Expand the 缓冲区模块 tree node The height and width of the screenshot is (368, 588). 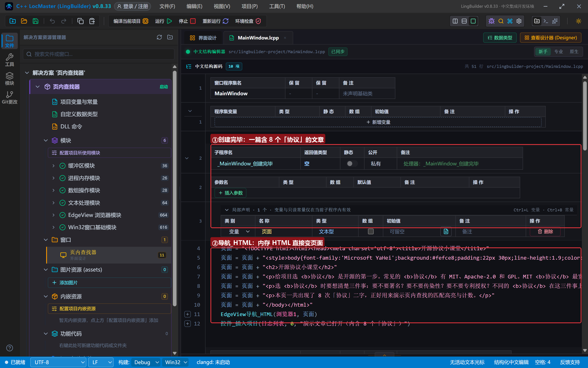click(x=54, y=166)
